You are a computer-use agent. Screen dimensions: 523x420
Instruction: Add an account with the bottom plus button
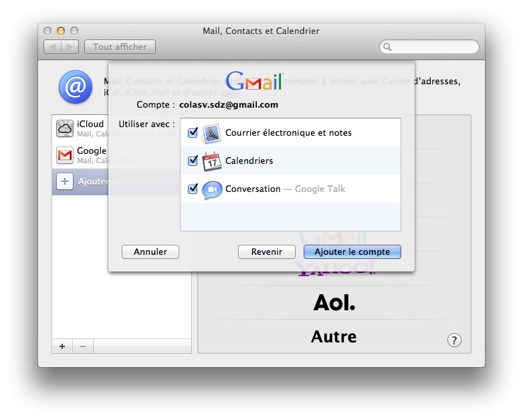coord(62,346)
